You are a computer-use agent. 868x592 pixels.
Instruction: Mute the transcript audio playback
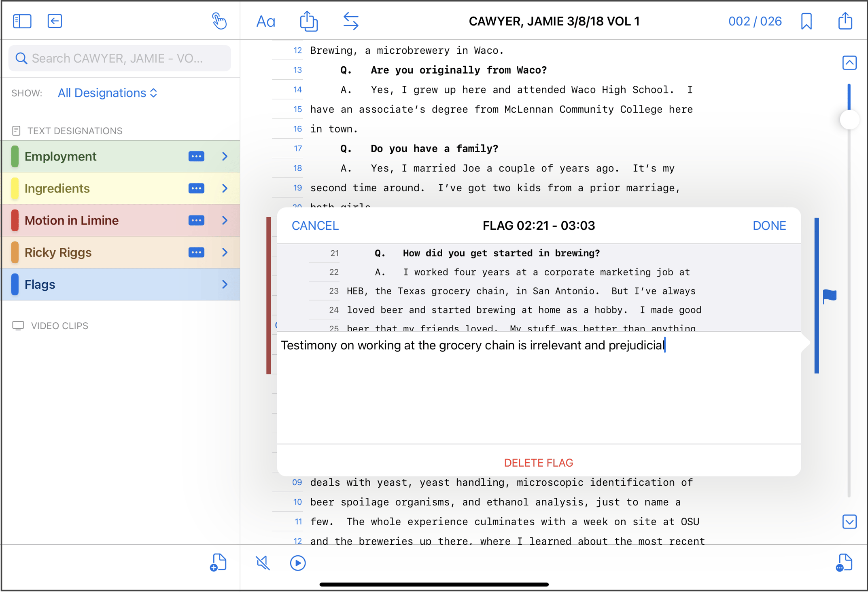tap(262, 562)
